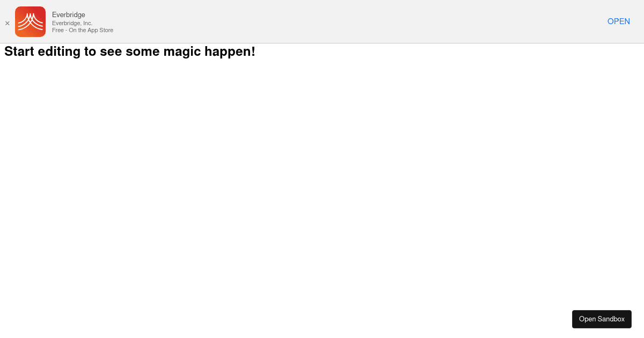
Task: Click the word Sandbox on dark button
Action: tap(611, 319)
